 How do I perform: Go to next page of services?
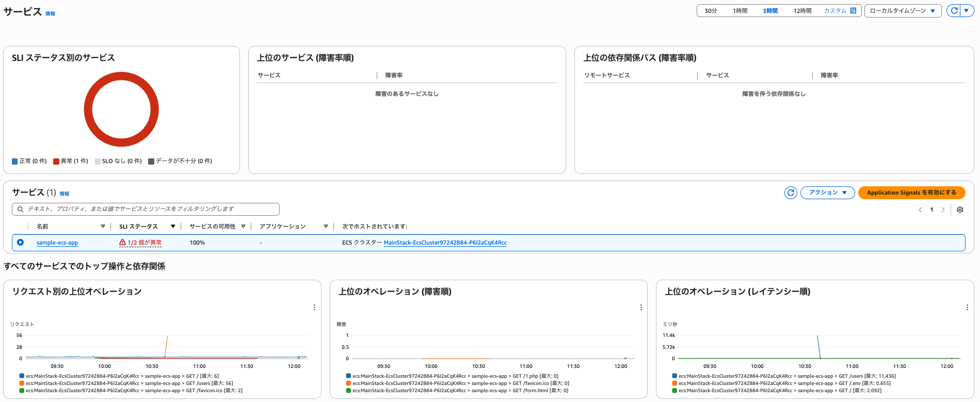(x=943, y=210)
